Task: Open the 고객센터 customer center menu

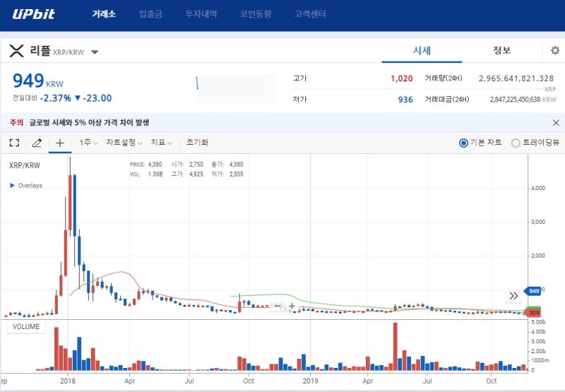Action: tap(310, 14)
